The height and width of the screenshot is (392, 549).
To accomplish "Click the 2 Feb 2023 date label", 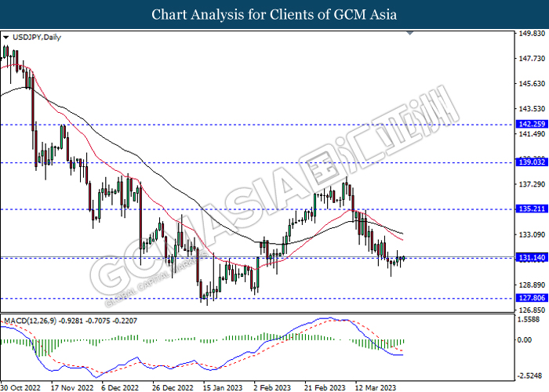I will [x=272, y=387].
